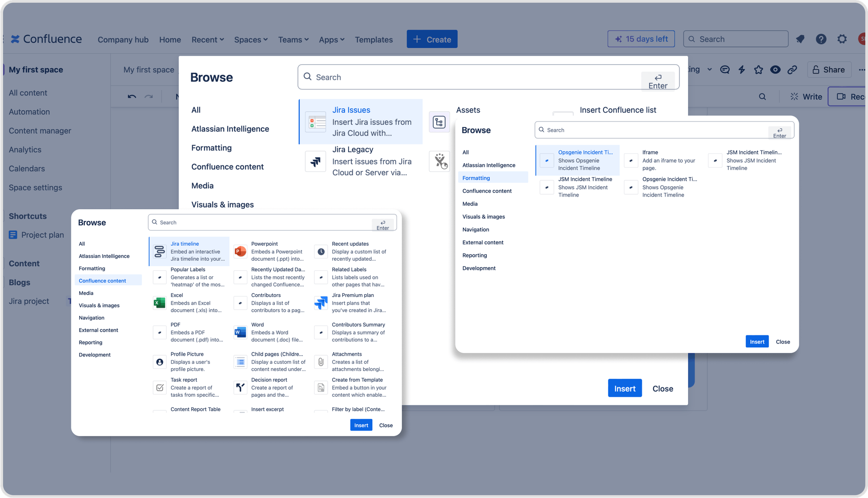Select the Create from Template icon
This screenshot has height=498, width=868.
tap(321, 387)
